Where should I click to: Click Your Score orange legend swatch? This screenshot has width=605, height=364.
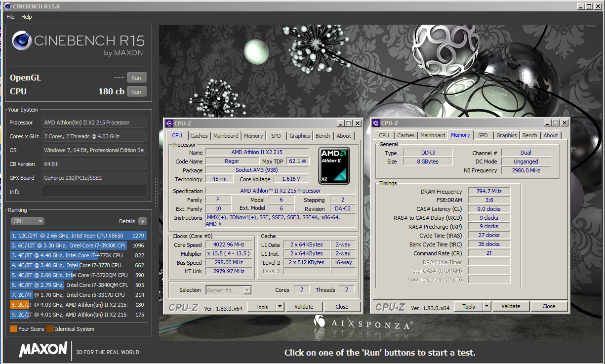[13, 329]
